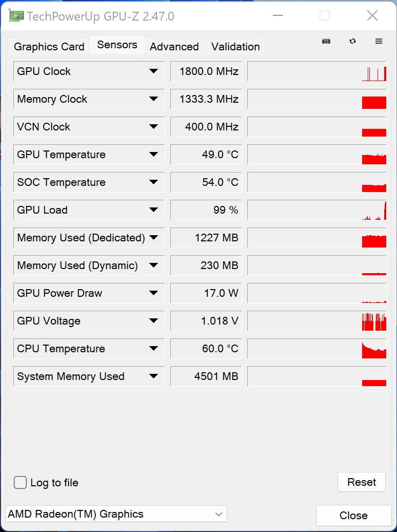This screenshot has width=397, height=532.
Task: Open the hamburger menu icon
Action: (x=379, y=41)
